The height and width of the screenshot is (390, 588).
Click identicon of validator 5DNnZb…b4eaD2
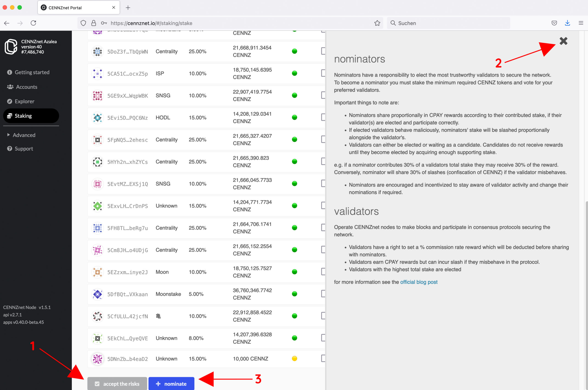point(97,359)
